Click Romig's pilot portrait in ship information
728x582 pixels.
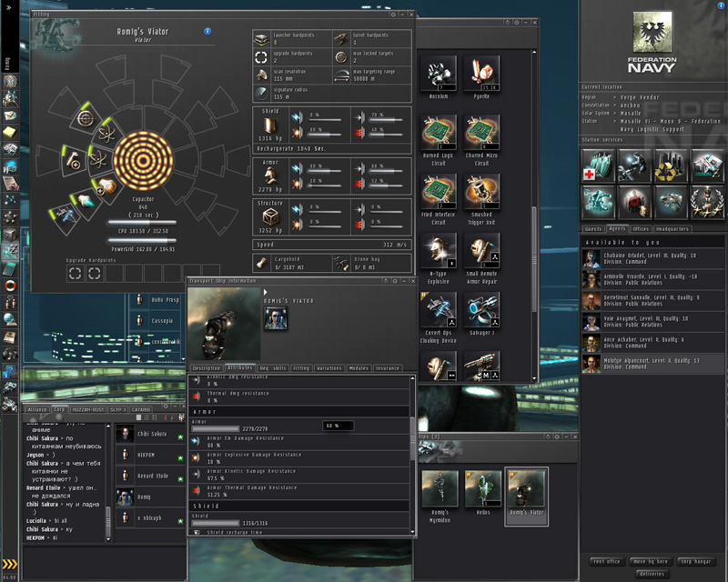point(276,318)
